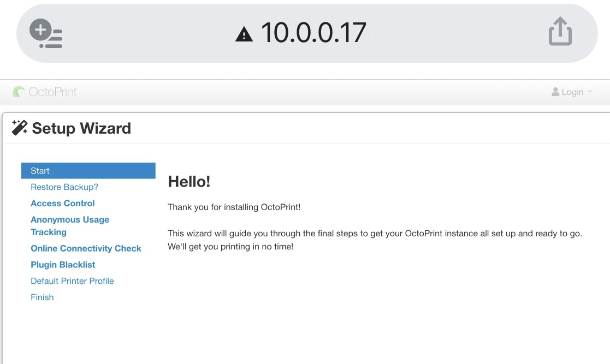Image resolution: width=610 pixels, height=364 pixels.
Task: Go to Default Printer Profile step
Action: click(73, 281)
